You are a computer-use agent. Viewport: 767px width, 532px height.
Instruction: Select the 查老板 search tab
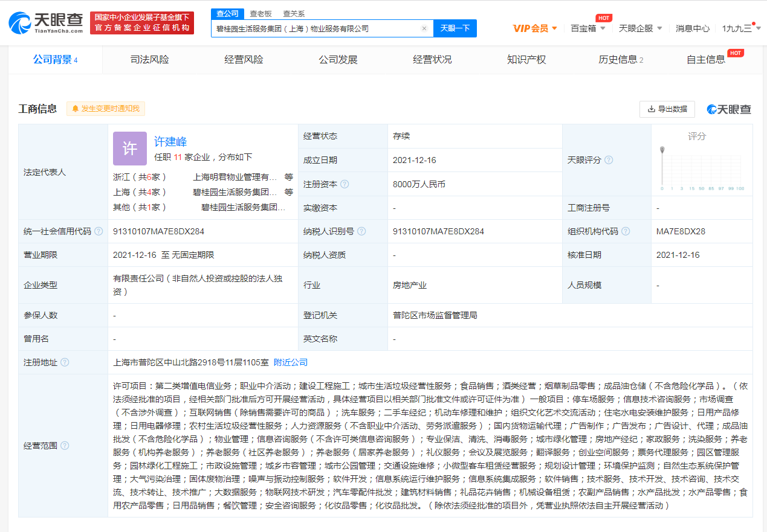(261, 13)
